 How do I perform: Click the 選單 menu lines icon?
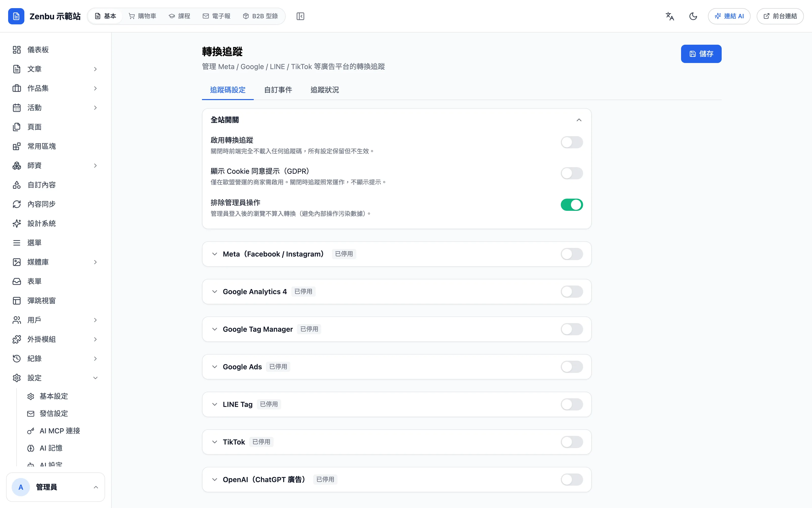(x=17, y=243)
